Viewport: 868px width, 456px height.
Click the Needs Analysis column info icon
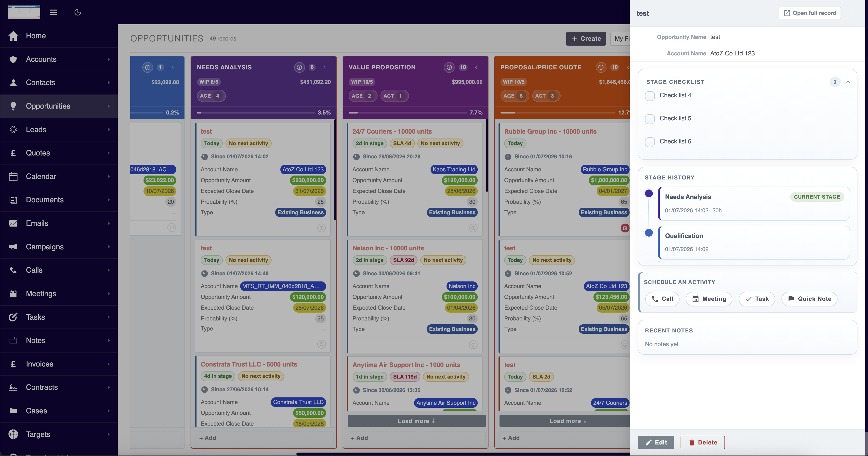click(x=299, y=67)
